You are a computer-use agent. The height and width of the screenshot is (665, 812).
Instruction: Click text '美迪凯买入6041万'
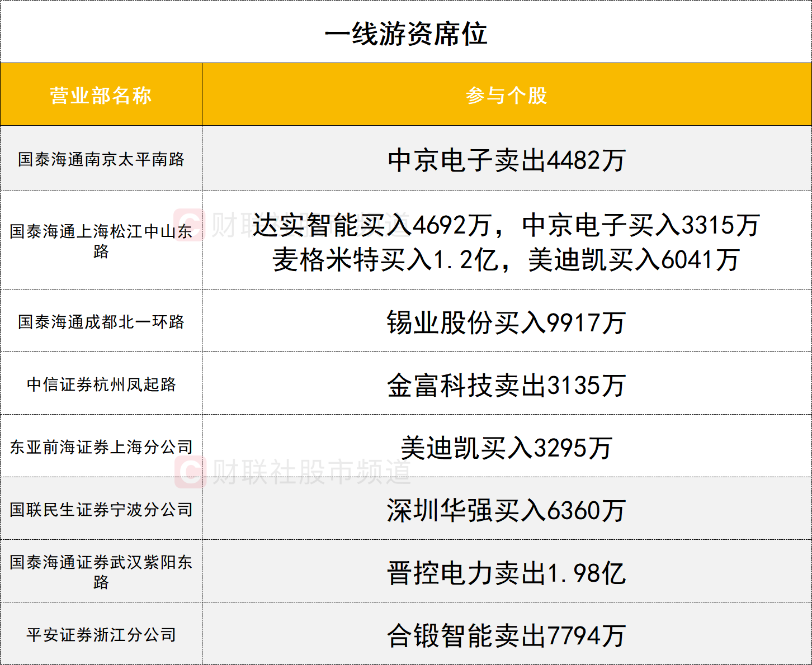pyautogui.click(x=634, y=260)
